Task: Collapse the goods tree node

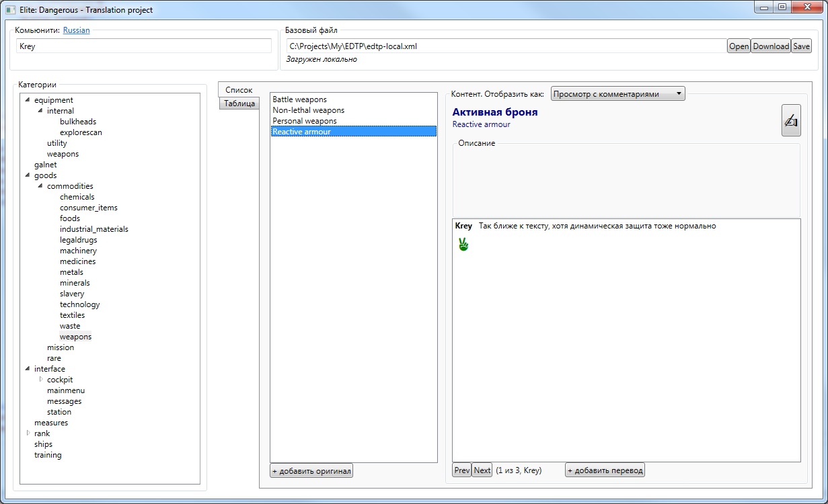Action: (27, 175)
